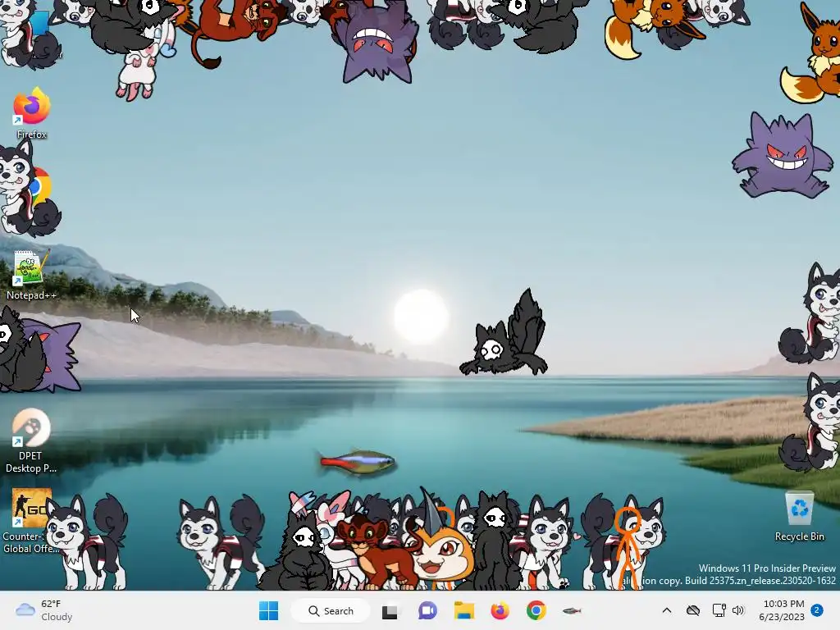Expand the hidden system tray icons

(666, 610)
